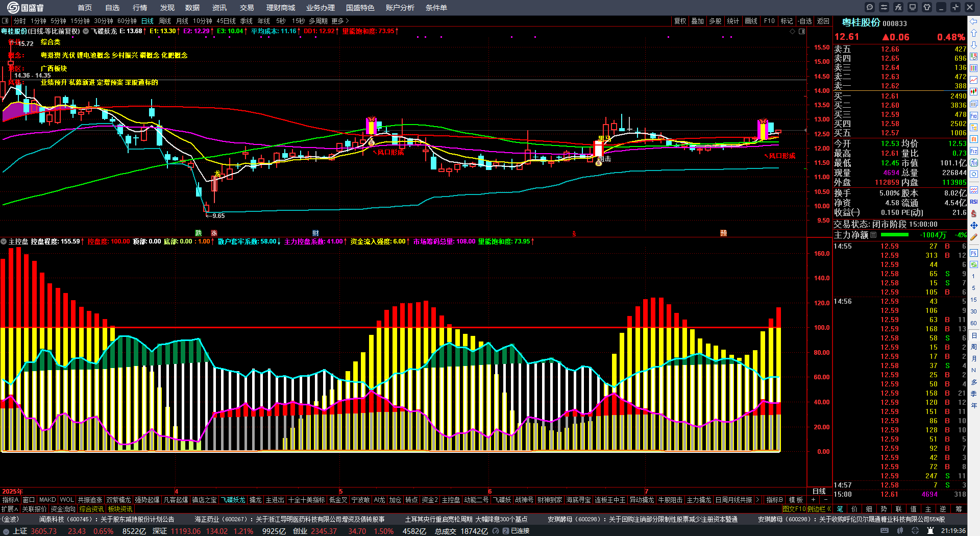
Task: Expand the 更多 periods dropdown
Action: (340, 21)
